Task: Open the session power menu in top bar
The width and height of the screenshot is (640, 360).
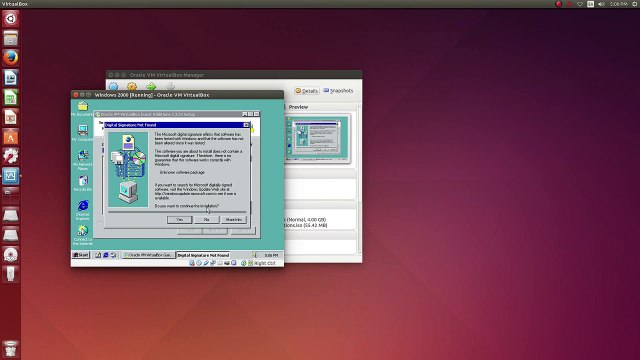Action: click(635, 4)
